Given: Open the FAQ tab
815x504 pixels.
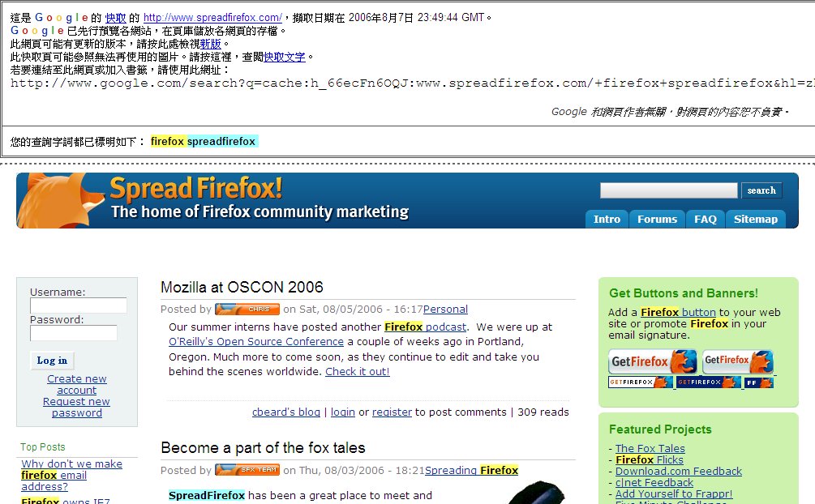Looking at the screenshot, I should click(706, 220).
